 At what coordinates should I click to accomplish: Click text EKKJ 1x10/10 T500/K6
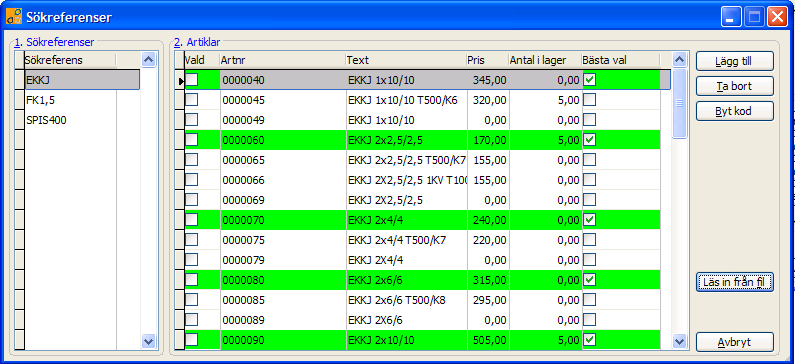coord(403,100)
